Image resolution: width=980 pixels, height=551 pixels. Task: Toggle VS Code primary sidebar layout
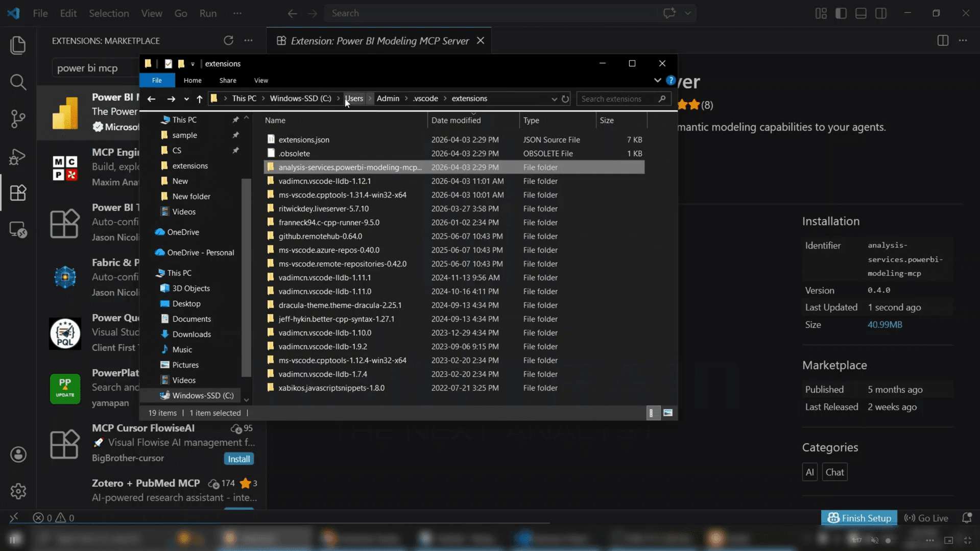(841, 13)
